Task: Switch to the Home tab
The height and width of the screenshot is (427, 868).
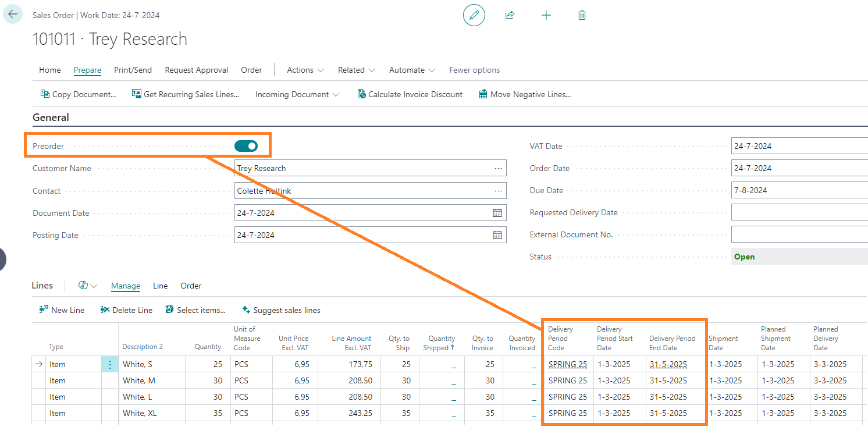Action: [x=50, y=70]
